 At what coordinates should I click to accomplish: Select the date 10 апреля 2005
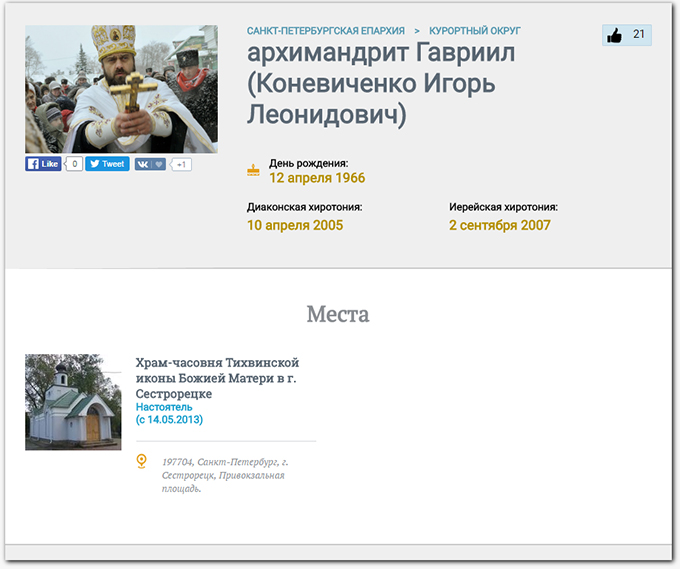(295, 225)
